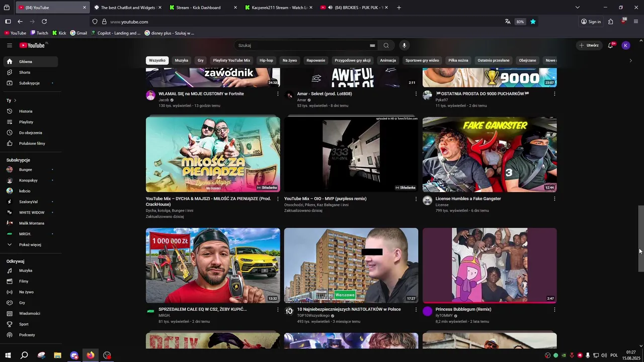
Task: Select the Piłka nożna filter chip
Action: (x=458, y=60)
